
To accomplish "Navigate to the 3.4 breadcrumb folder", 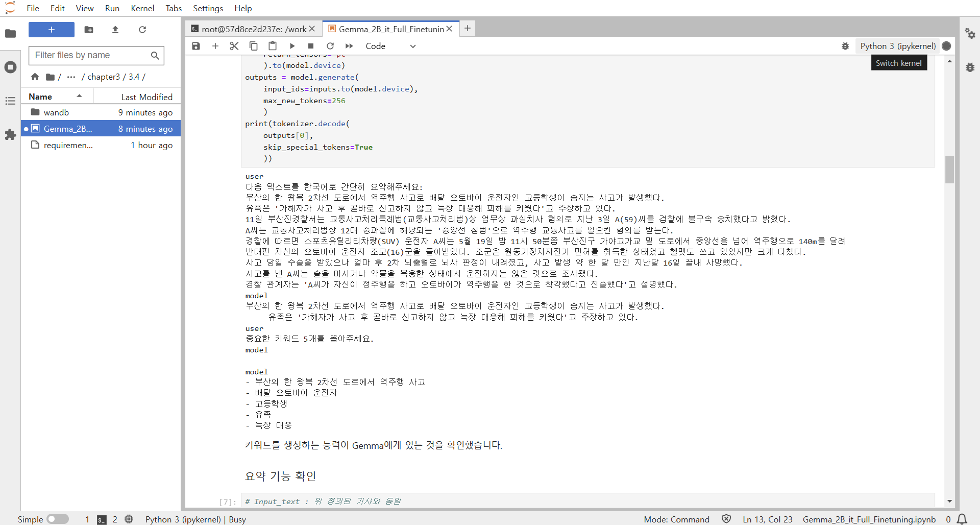I will point(134,77).
